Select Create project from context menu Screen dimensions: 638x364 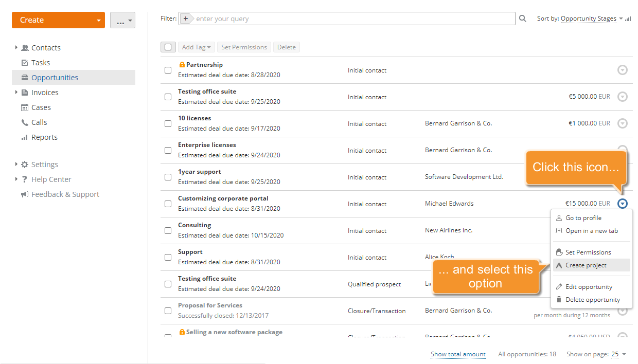[586, 265]
